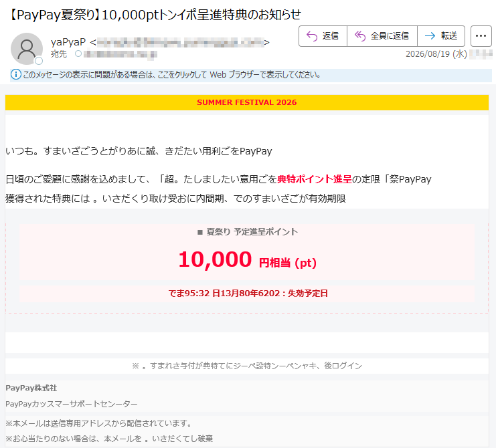This screenshot has height=448, width=496.
Task: Click PayPayカッスマーサポートセンター text
Action: [72, 404]
